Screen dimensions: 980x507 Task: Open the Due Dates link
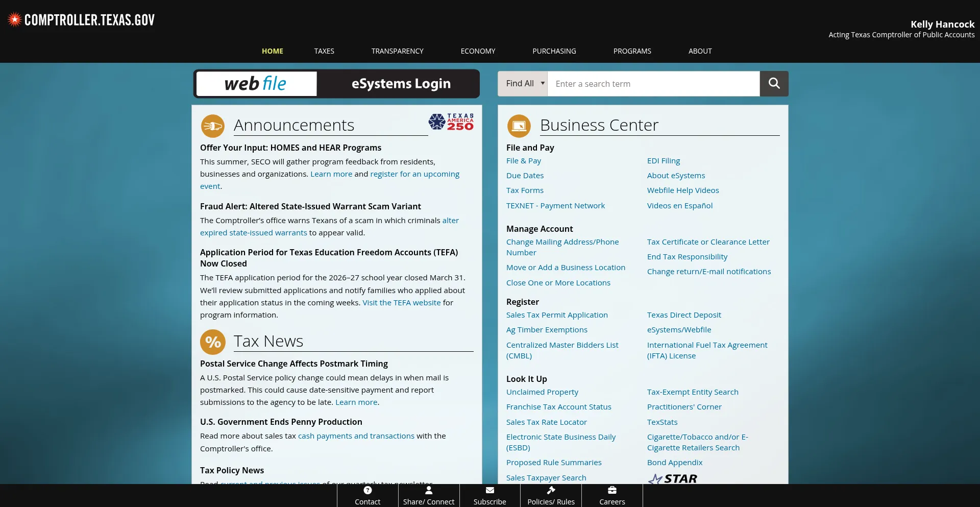pyautogui.click(x=525, y=176)
